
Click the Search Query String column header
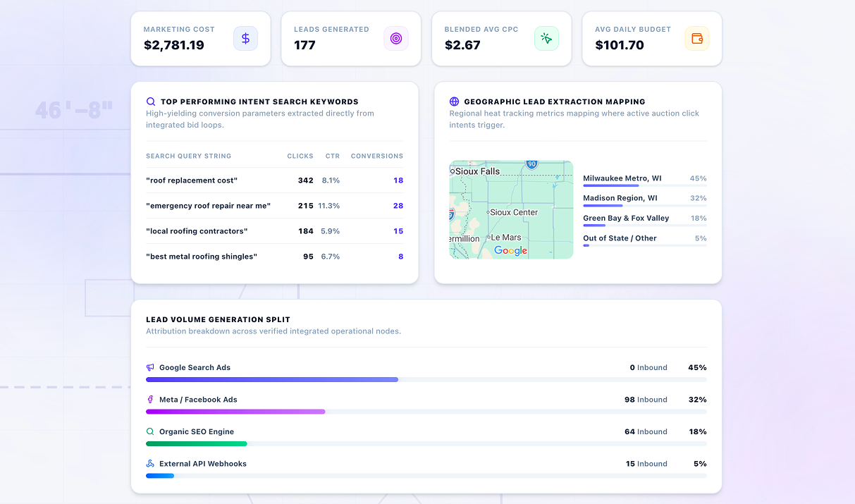[188, 156]
